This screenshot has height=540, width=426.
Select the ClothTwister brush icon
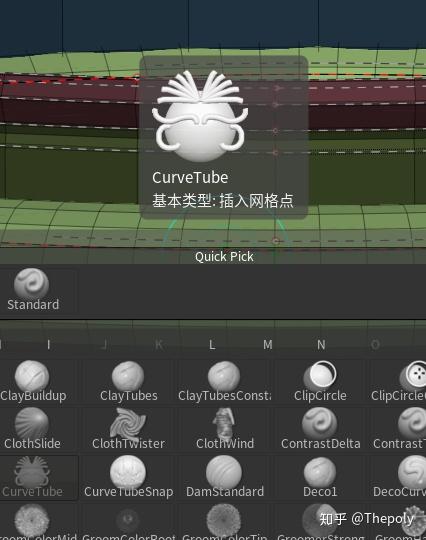pyautogui.click(x=128, y=423)
